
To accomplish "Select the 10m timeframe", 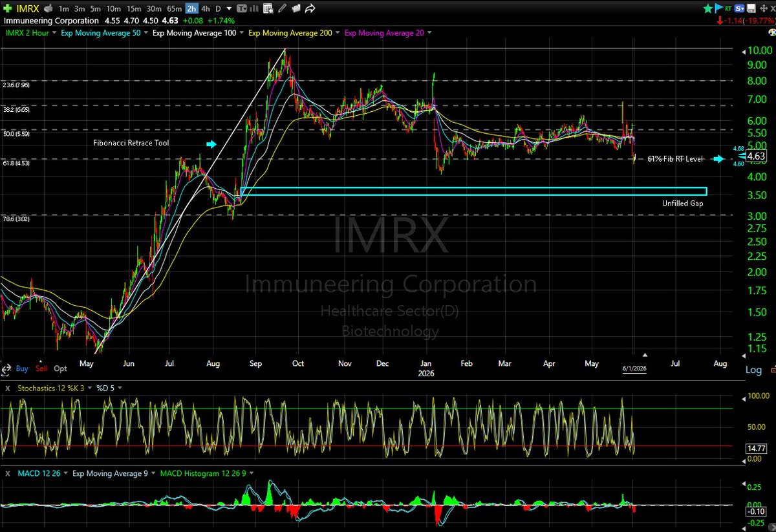I will click(113, 9).
